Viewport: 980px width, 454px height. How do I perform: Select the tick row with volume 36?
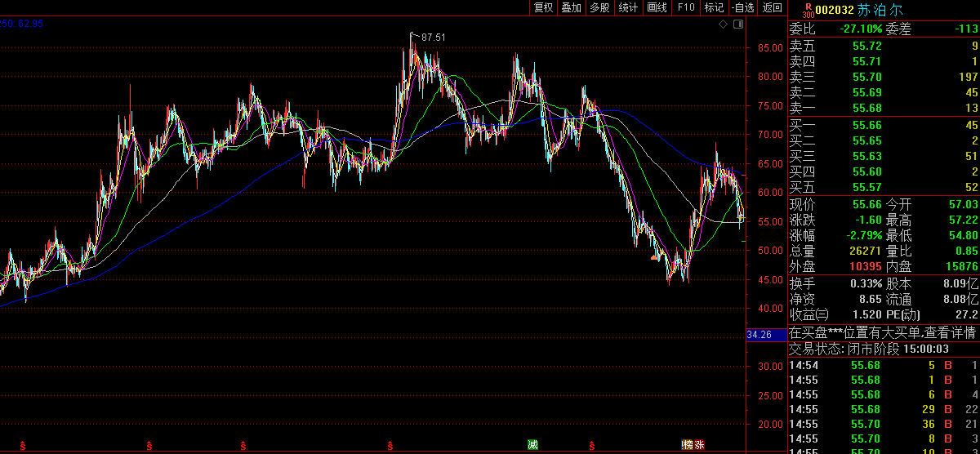pyautogui.click(x=884, y=423)
